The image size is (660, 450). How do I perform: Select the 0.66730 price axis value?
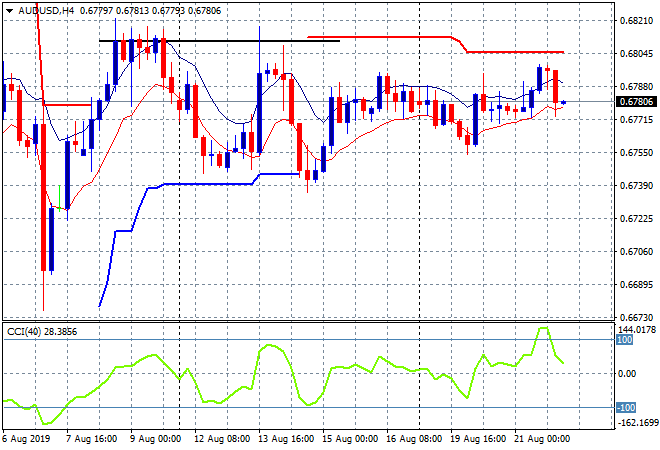(636, 317)
